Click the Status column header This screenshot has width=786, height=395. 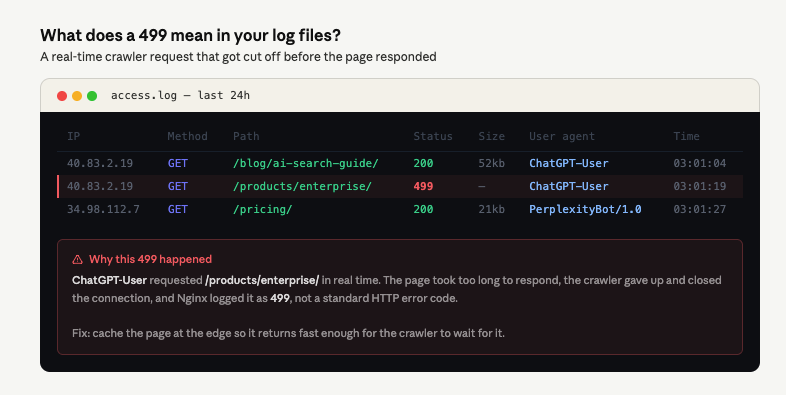point(433,136)
